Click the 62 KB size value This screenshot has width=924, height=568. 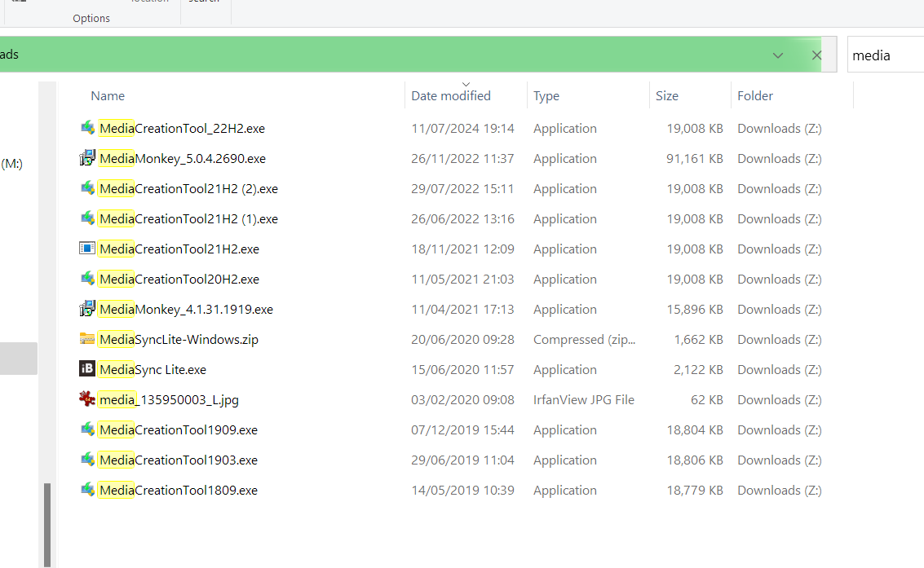coord(706,399)
